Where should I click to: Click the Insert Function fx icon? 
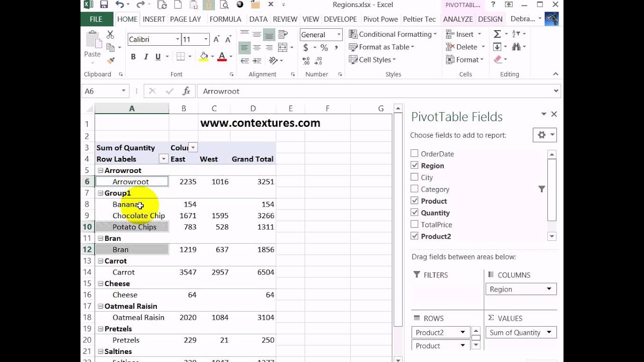pyautogui.click(x=186, y=91)
